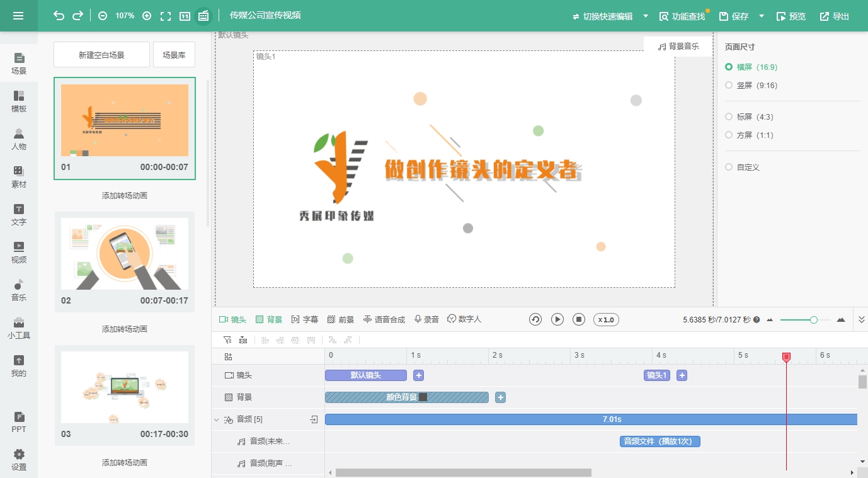Select 方屏 (1:1) page size

pyautogui.click(x=749, y=135)
